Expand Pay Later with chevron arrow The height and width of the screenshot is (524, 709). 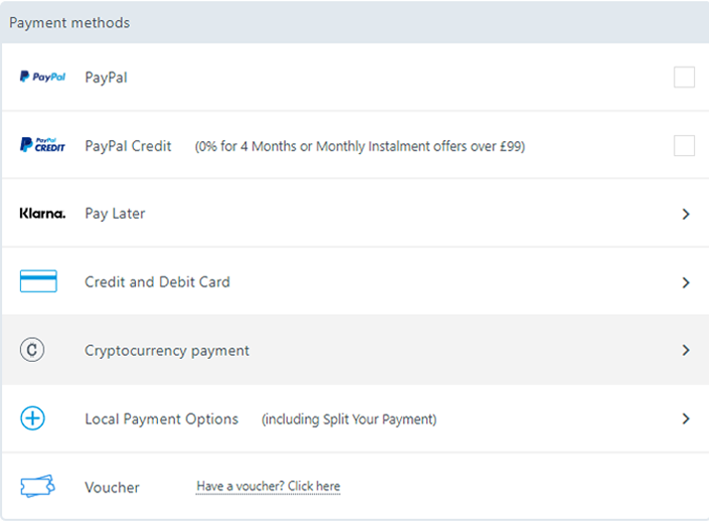pos(685,214)
